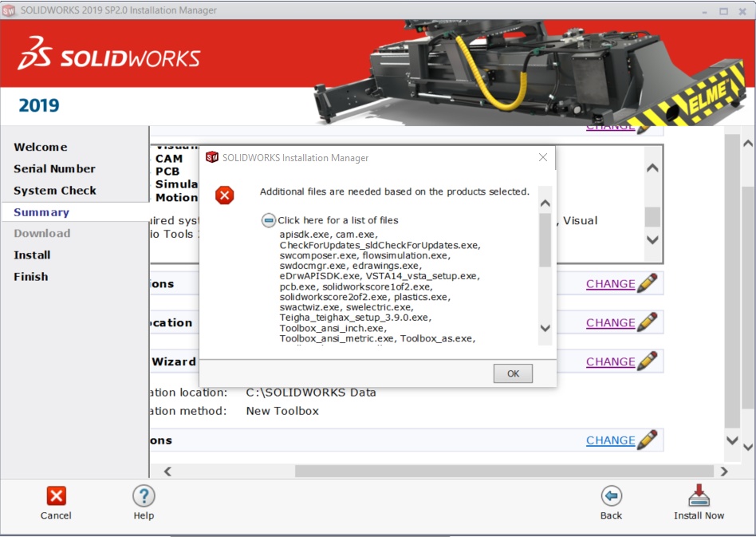The height and width of the screenshot is (537, 756).
Task: Maximize the Installation Manager window
Action: [723, 11]
